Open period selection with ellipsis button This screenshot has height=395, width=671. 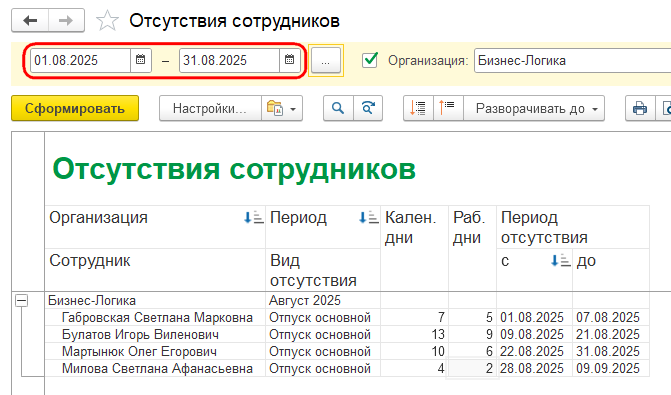[x=325, y=60]
